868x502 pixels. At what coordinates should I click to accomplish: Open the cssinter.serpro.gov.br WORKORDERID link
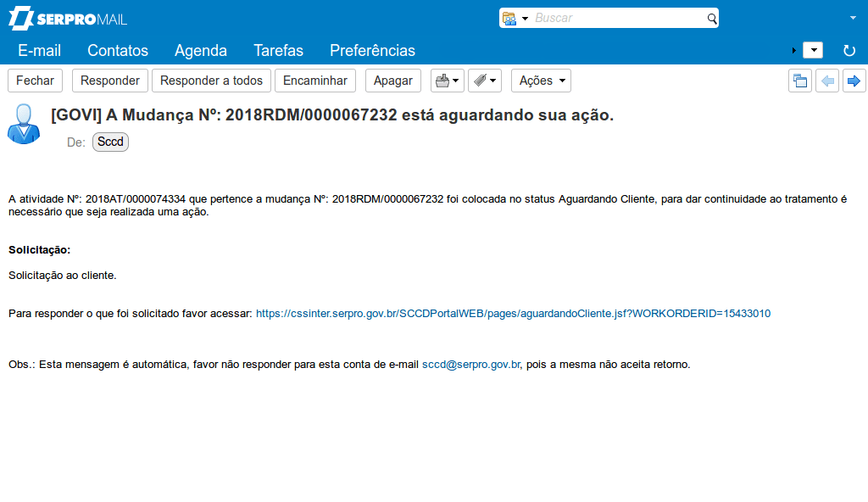point(513,314)
